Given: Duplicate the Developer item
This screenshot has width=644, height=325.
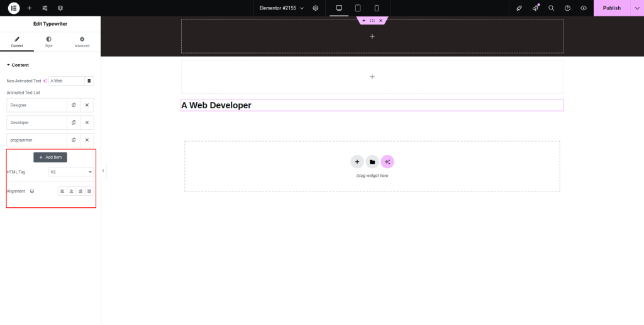Looking at the screenshot, I should pos(74,123).
